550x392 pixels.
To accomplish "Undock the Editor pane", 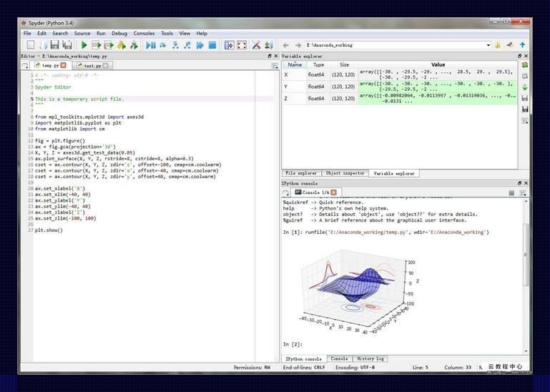I will pos(270,56).
